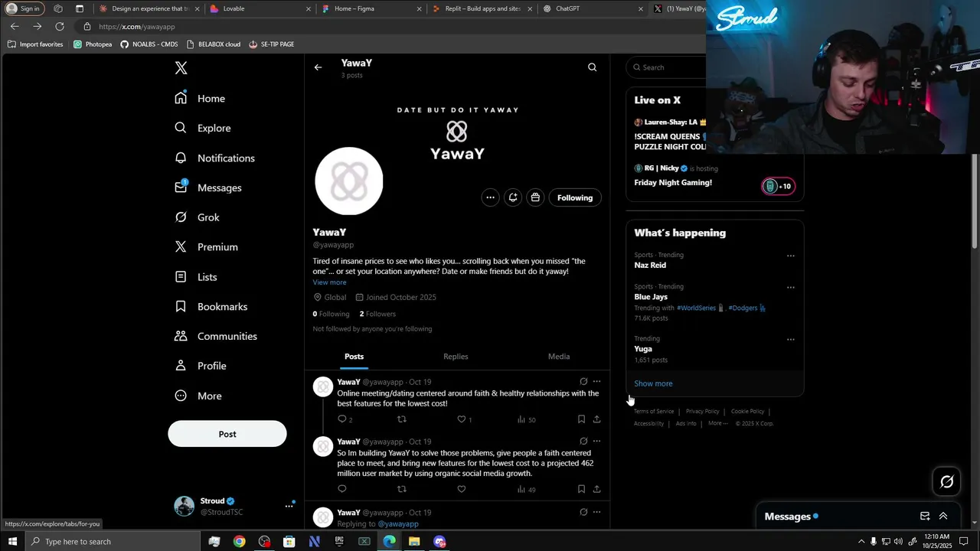
Task: Open Blue Jays trend options
Action: [791, 288]
